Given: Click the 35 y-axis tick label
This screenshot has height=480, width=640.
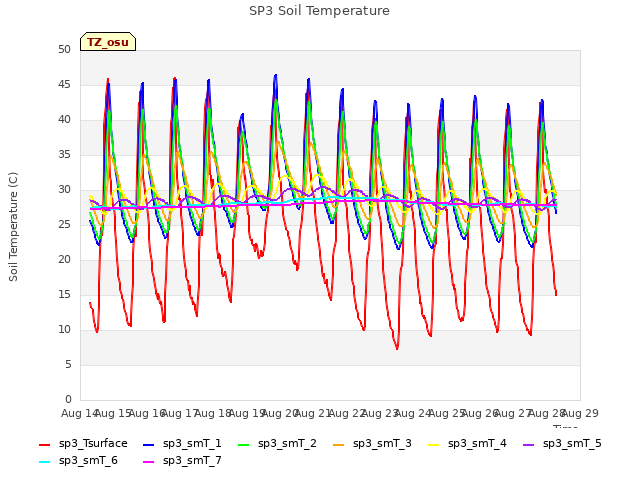Looking at the screenshot, I should [x=64, y=155].
